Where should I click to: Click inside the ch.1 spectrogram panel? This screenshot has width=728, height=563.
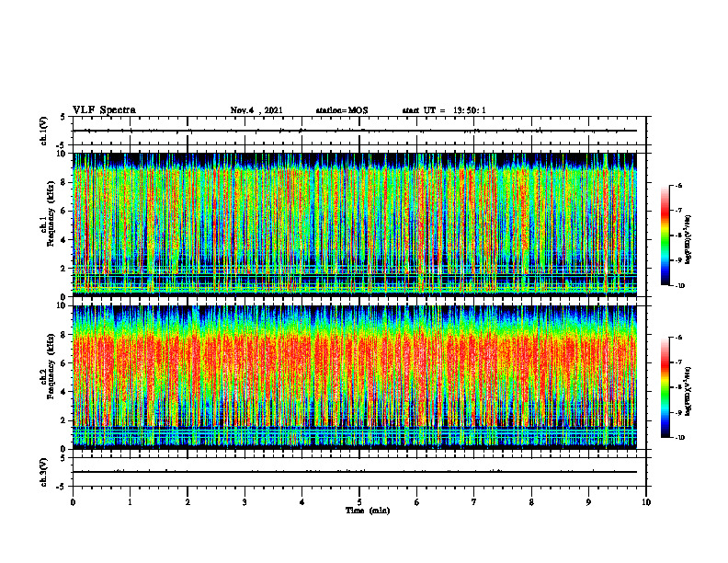click(x=355, y=224)
